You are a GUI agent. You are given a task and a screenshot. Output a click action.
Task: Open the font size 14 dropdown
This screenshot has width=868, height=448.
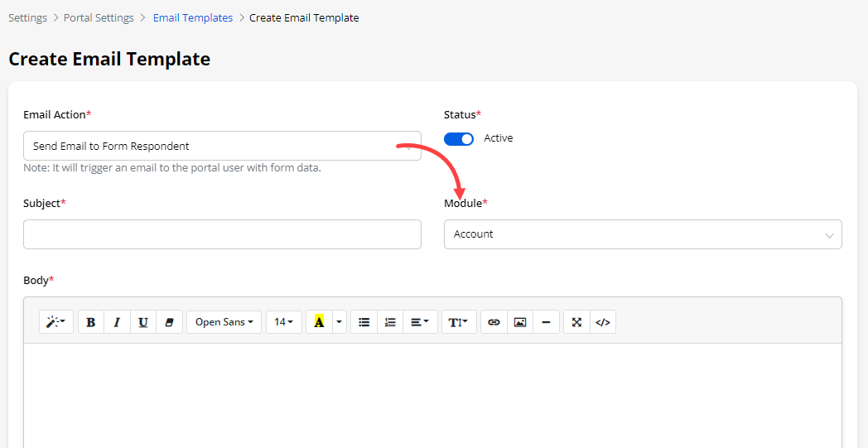click(284, 322)
